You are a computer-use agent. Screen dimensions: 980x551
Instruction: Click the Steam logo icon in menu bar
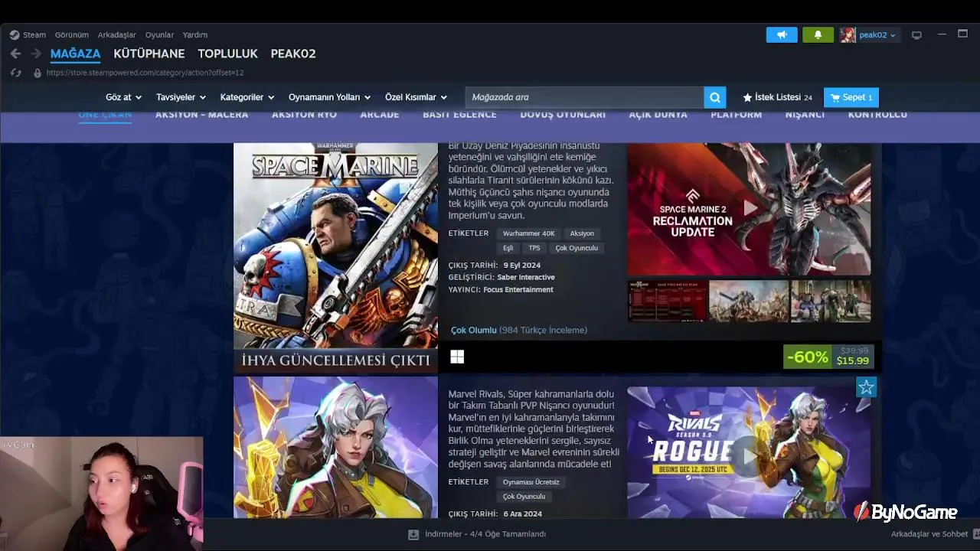[15, 34]
